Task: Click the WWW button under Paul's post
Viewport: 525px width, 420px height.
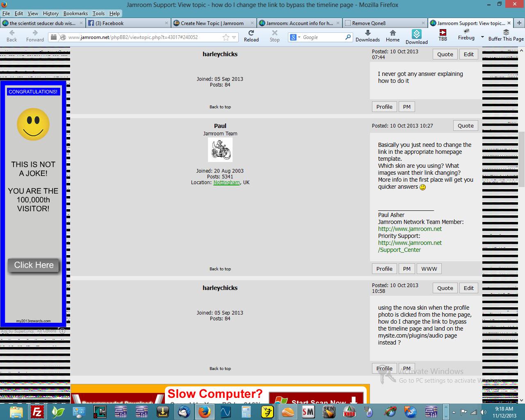Action: pos(429,269)
